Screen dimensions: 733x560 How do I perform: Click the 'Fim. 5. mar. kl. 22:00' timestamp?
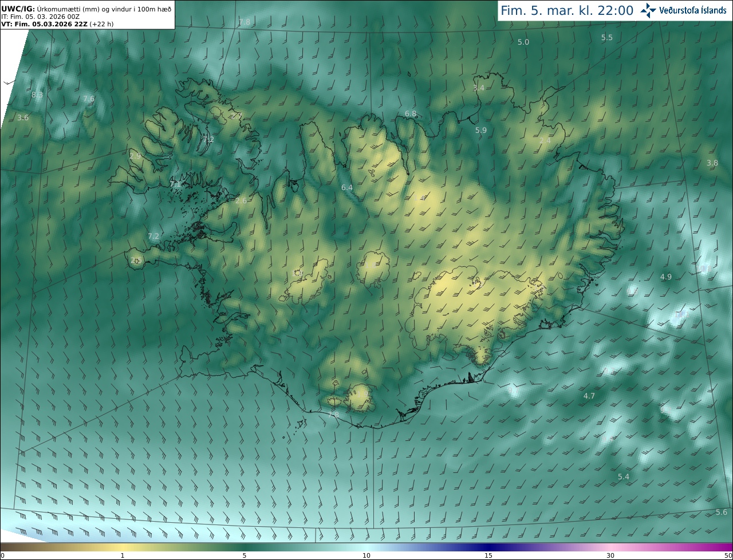(x=567, y=10)
